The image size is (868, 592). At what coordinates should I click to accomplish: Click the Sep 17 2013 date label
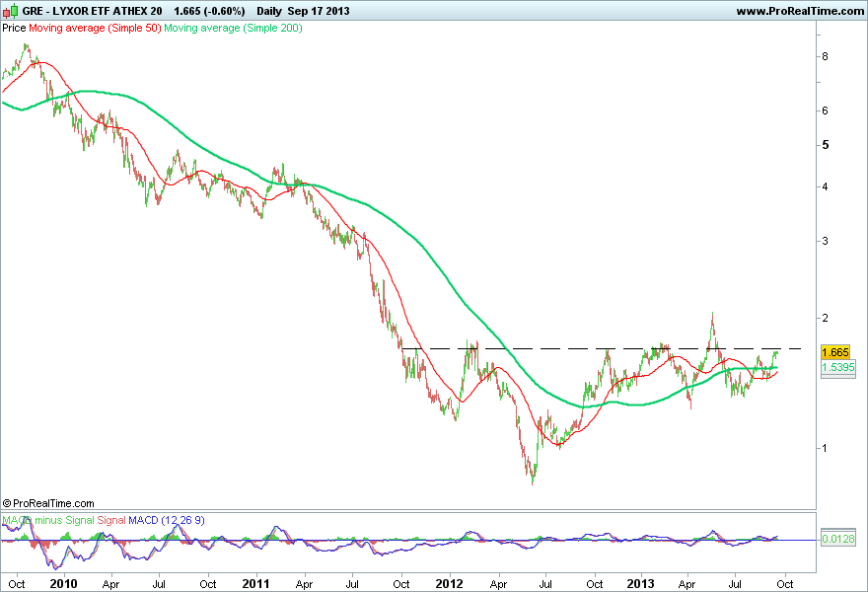319,11
